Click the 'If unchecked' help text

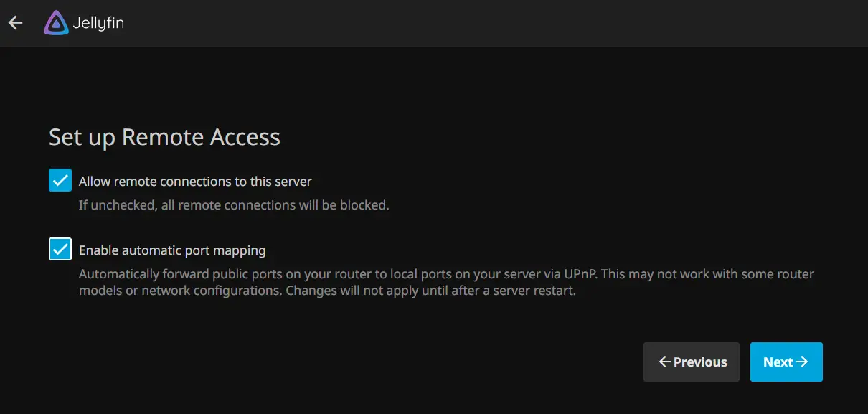pyautogui.click(x=234, y=205)
